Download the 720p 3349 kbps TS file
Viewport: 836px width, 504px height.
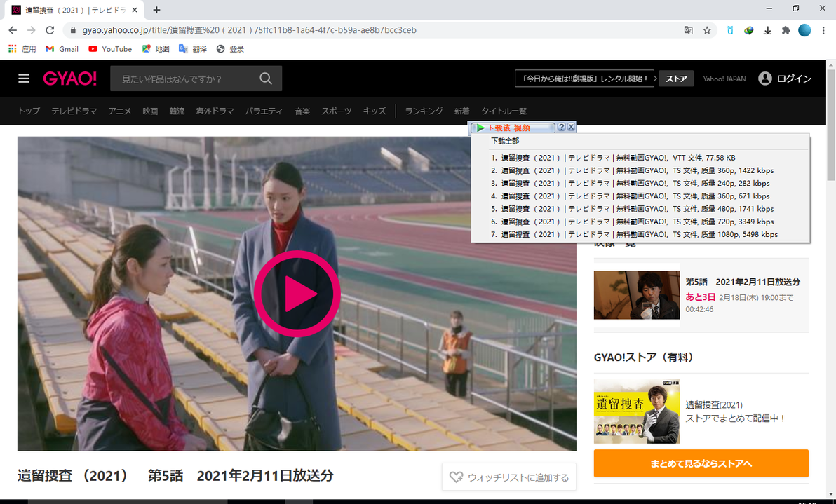pos(633,222)
